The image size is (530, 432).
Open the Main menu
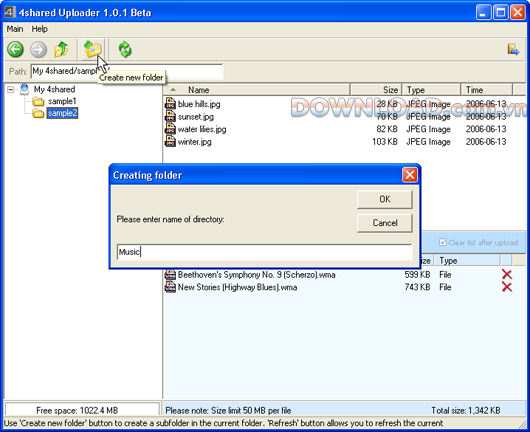pos(15,29)
